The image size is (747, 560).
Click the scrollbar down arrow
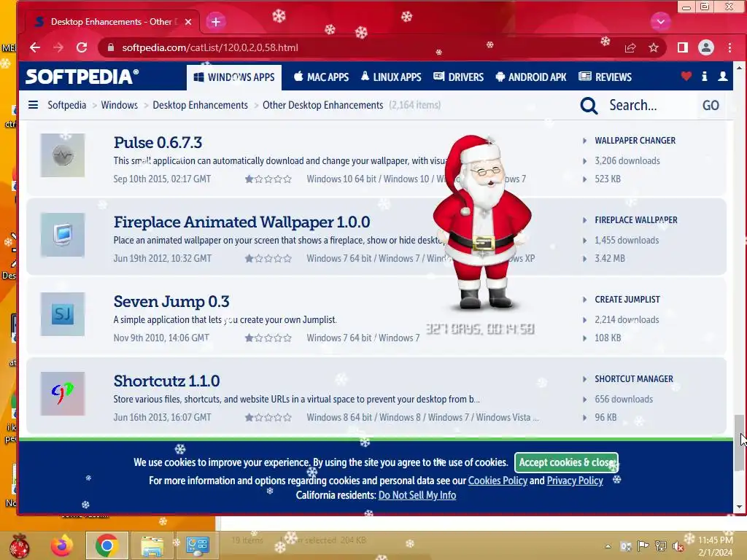[x=739, y=507]
